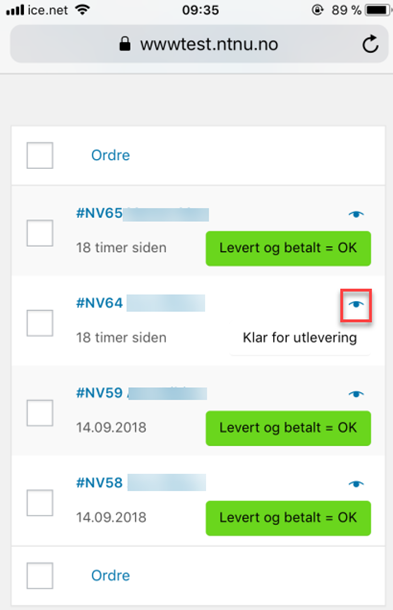Screen dimensions: 393x610
Task: Tap the padlock icon in address bar
Action: 125,44
